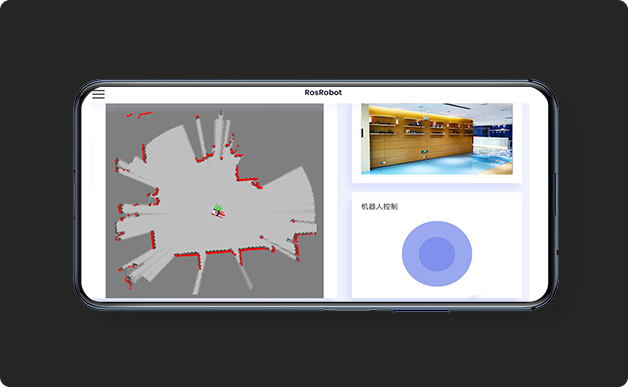The height and width of the screenshot is (388, 628).
Task: Click the green laser arrows on the robot marker
Action: point(218,207)
